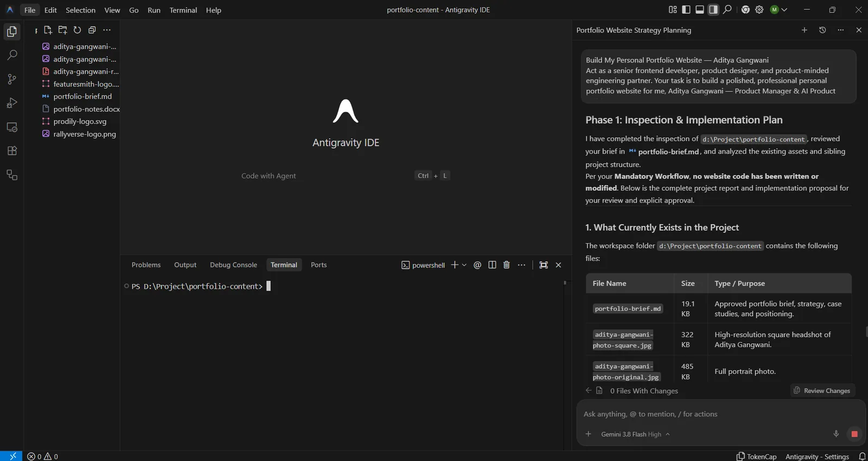Kill terminal with trash icon
Screen dimensions: 868x461
coord(507,265)
